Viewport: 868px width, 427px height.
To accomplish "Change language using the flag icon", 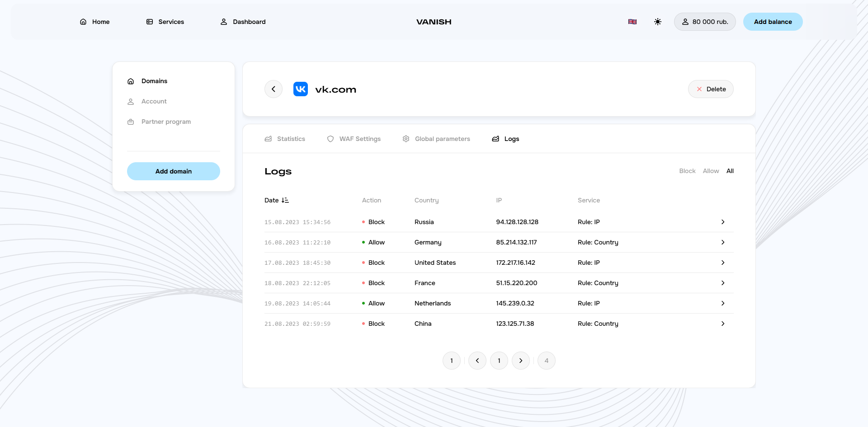I will coord(632,22).
